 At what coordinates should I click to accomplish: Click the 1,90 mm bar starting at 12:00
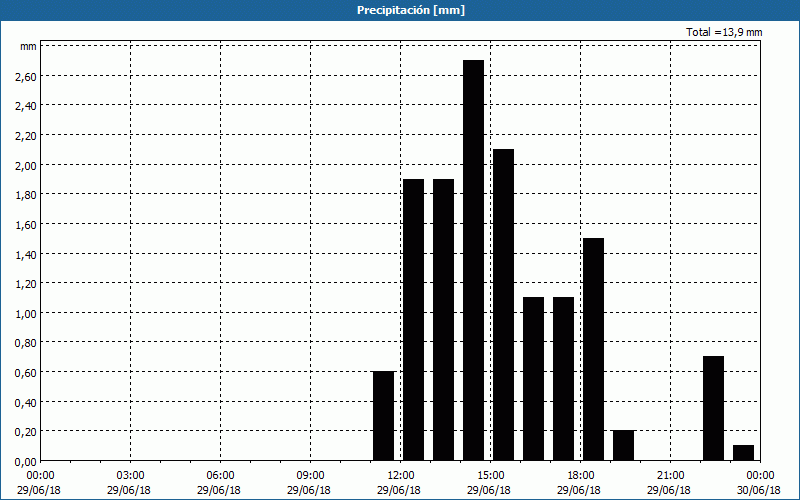tap(414, 319)
